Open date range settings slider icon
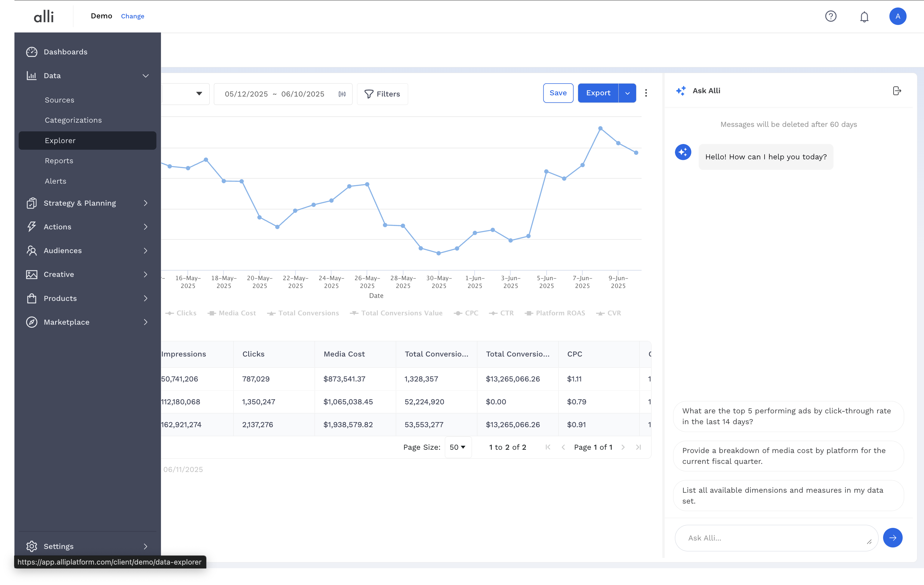The width and height of the screenshot is (924, 585). coord(342,94)
